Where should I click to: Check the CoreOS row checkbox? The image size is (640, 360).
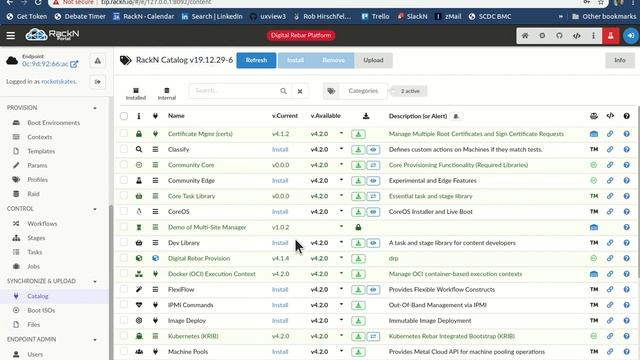(124, 211)
